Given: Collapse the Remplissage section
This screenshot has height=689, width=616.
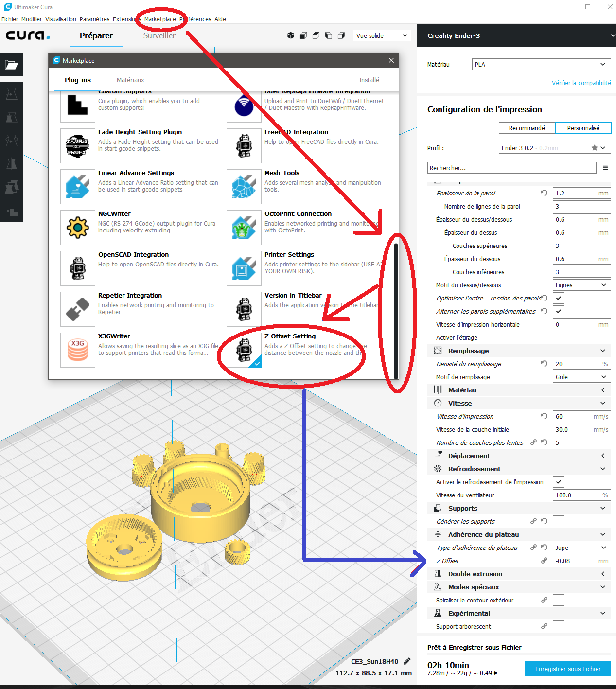Looking at the screenshot, I should pyautogui.click(x=519, y=351).
